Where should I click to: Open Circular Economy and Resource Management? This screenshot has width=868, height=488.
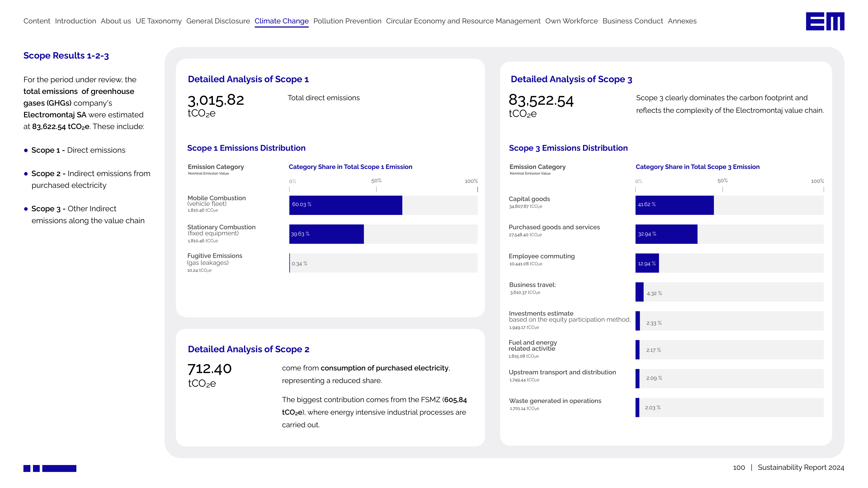point(463,21)
